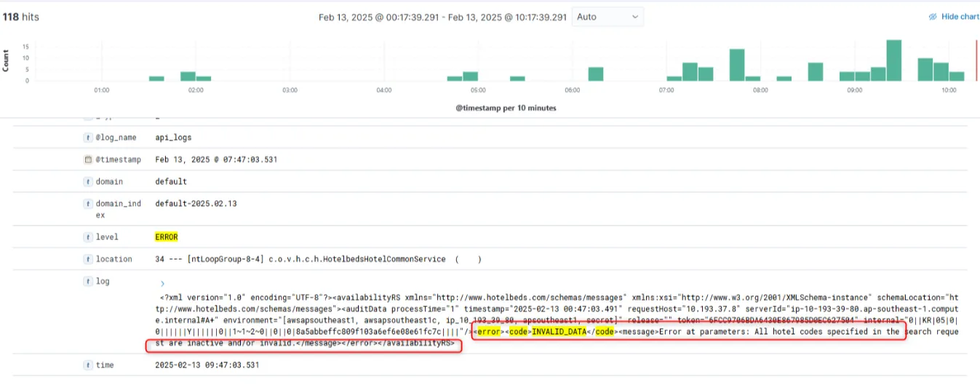Viewport: 980px width, 390px height.
Task: Click the time range Feb 13 00:17 to 10:17
Action: click(442, 17)
